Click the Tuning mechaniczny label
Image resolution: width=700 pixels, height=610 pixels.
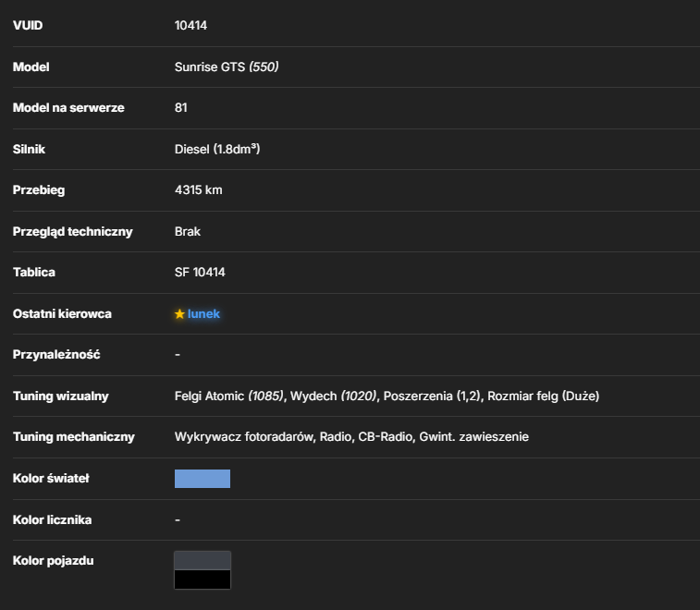[x=73, y=437]
